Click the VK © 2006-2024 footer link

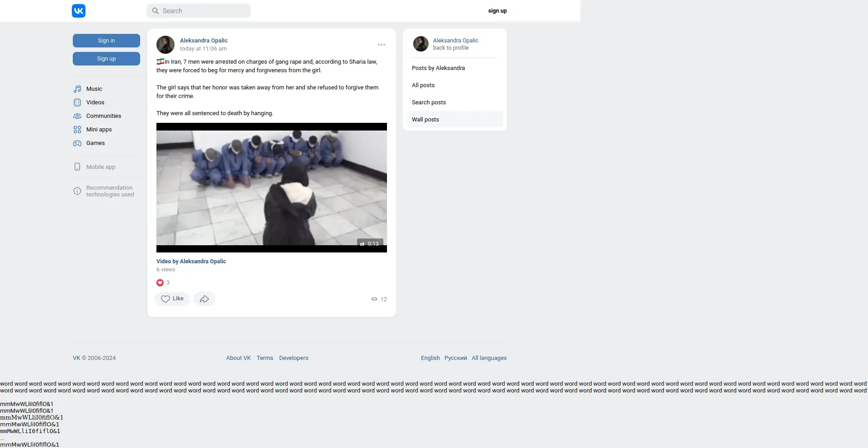click(x=94, y=358)
